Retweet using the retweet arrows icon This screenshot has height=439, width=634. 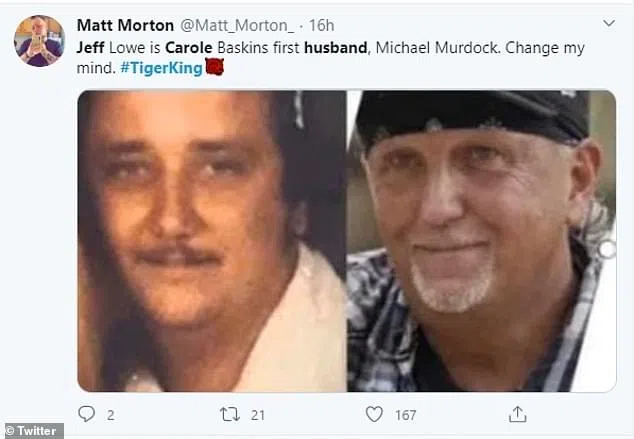(230, 414)
